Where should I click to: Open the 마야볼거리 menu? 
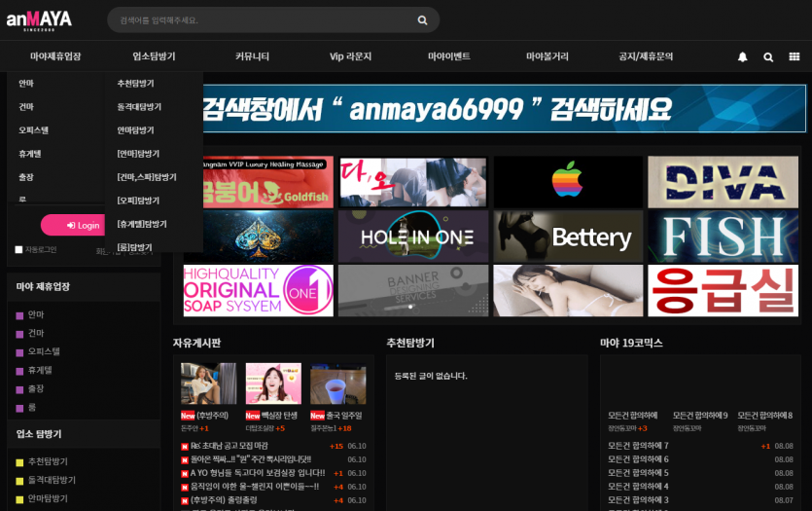547,56
